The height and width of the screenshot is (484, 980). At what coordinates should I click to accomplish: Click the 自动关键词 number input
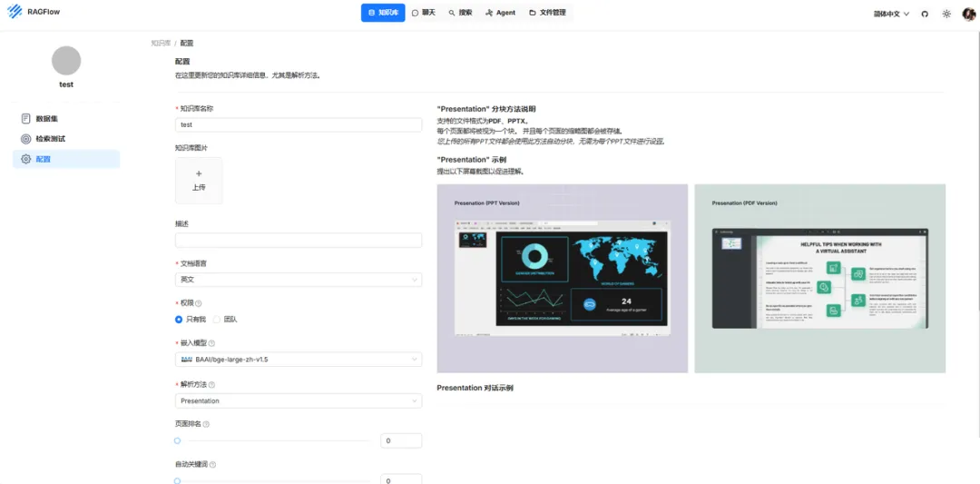click(x=401, y=480)
